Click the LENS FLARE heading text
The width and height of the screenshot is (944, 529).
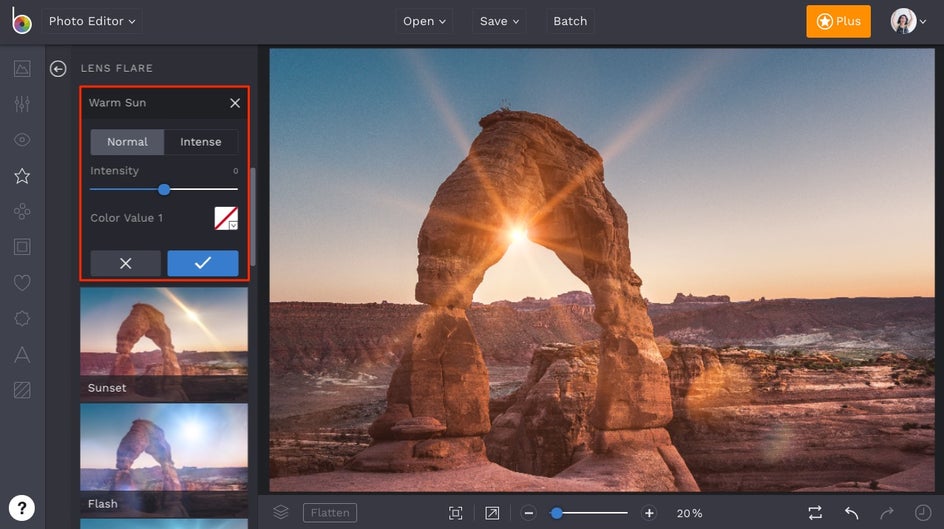[117, 69]
